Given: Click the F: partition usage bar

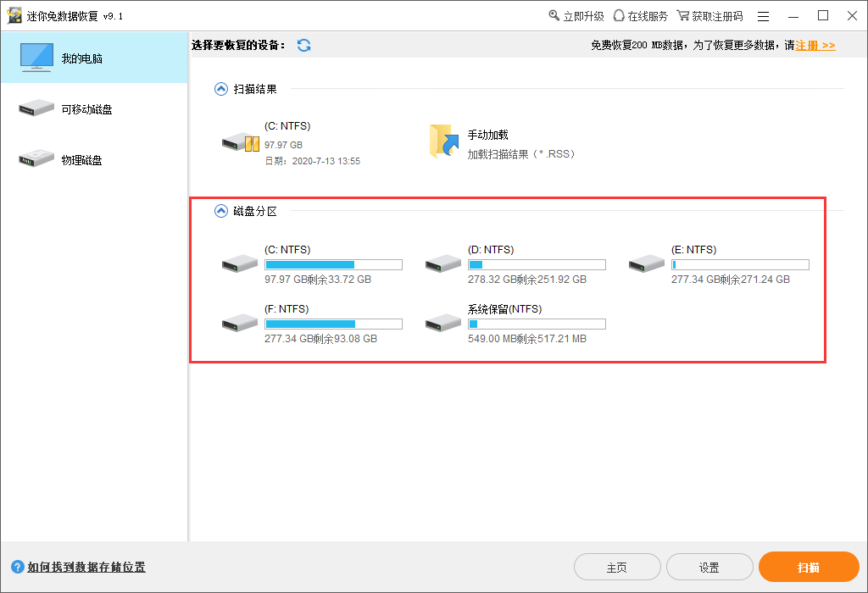Looking at the screenshot, I should coord(333,324).
